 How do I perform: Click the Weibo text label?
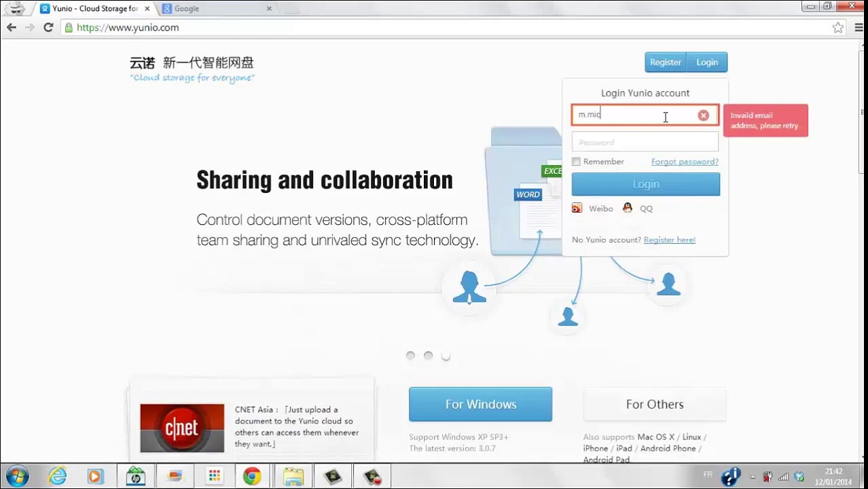pyautogui.click(x=600, y=209)
